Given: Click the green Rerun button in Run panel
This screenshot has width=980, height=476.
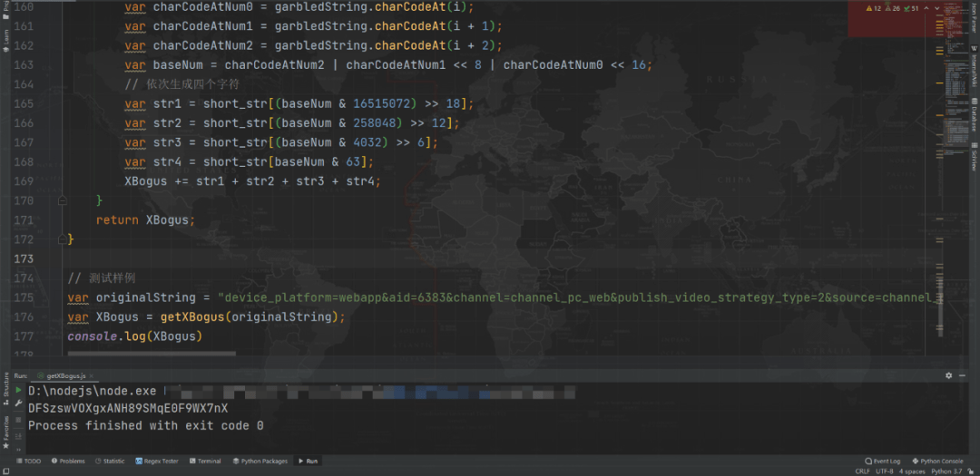Looking at the screenshot, I should tap(18, 390).
